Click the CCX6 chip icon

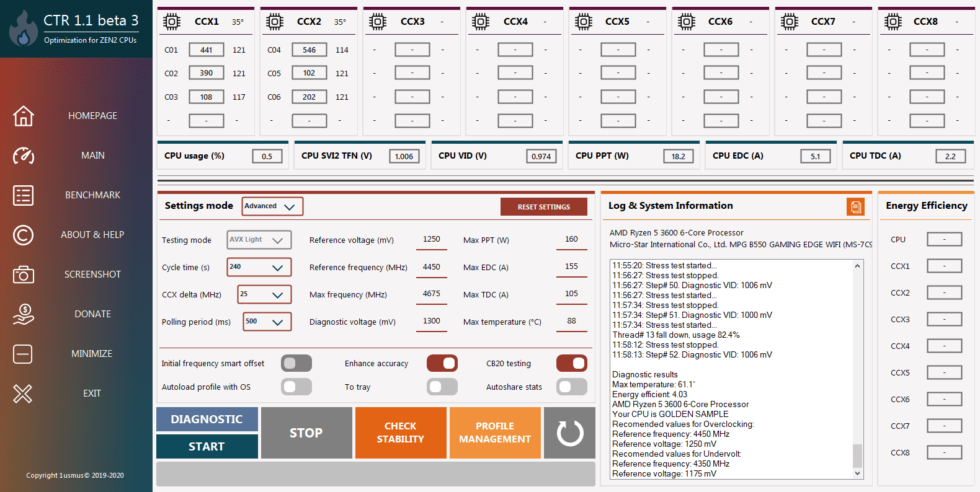(x=687, y=22)
